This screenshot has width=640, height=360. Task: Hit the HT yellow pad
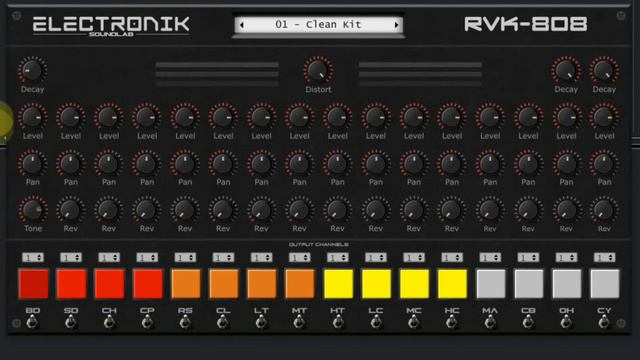pos(338,284)
